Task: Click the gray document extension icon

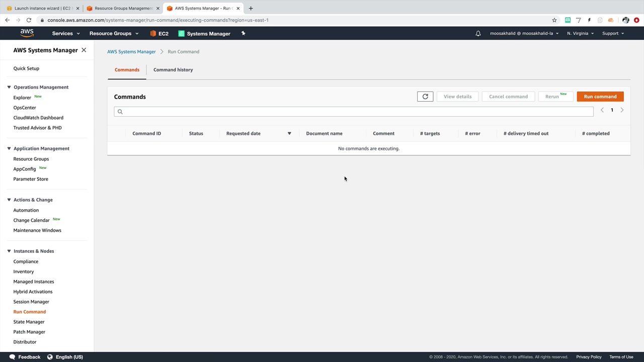Action: tap(600, 20)
